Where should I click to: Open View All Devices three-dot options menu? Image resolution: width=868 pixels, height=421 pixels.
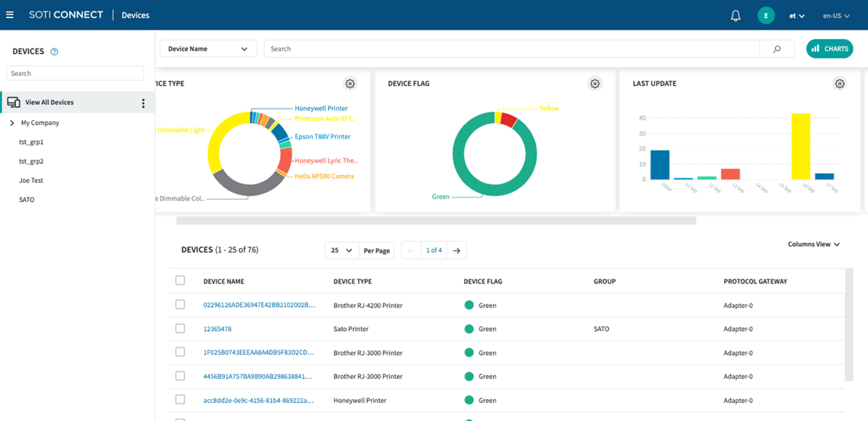(143, 102)
